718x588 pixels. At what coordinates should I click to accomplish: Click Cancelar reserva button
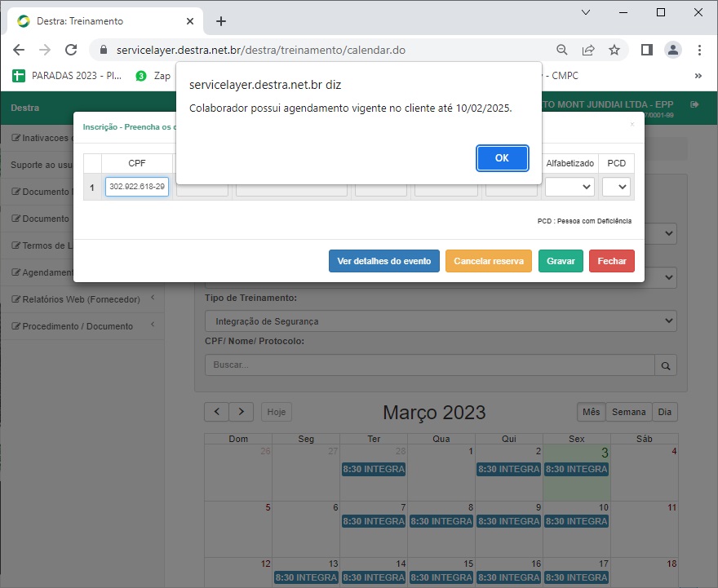488,261
